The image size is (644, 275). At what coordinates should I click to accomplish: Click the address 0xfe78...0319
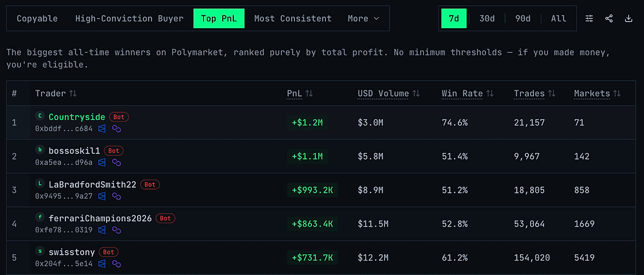(x=64, y=230)
